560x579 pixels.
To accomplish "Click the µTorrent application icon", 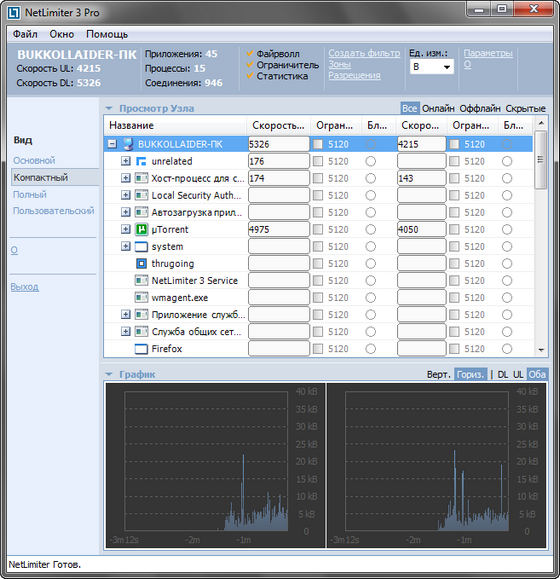I will click(x=141, y=229).
